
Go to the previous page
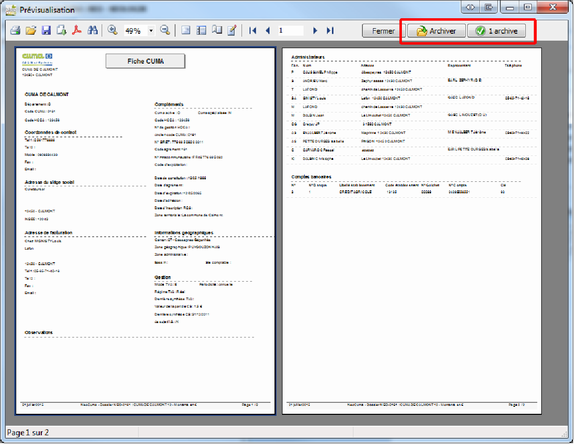click(268, 31)
